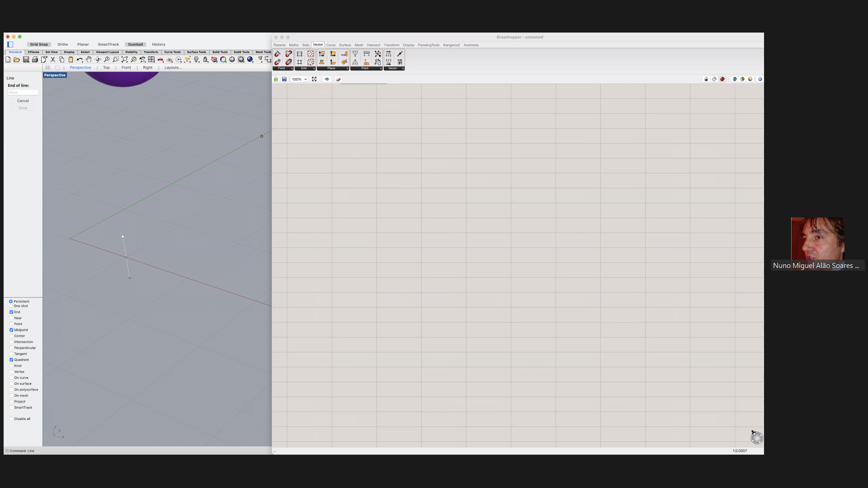The width and height of the screenshot is (868, 488).
Task: Click Grasshopper open file green icon
Action: [x=276, y=79]
